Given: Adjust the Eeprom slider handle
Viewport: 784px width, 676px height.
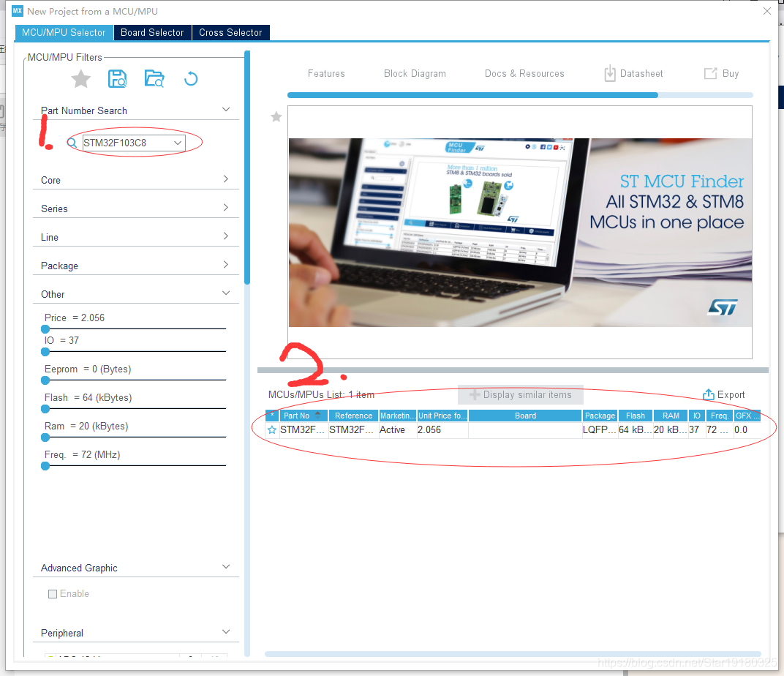Looking at the screenshot, I should coord(45,380).
